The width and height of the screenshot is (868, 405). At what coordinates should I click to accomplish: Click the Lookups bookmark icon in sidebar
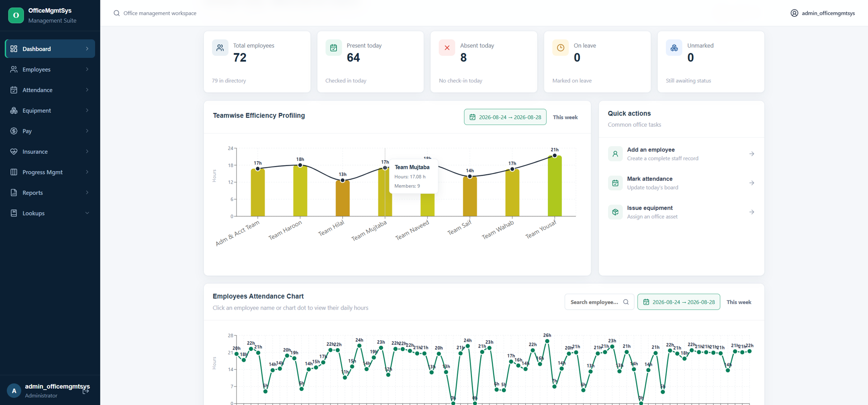pyautogui.click(x=14, y=213)
